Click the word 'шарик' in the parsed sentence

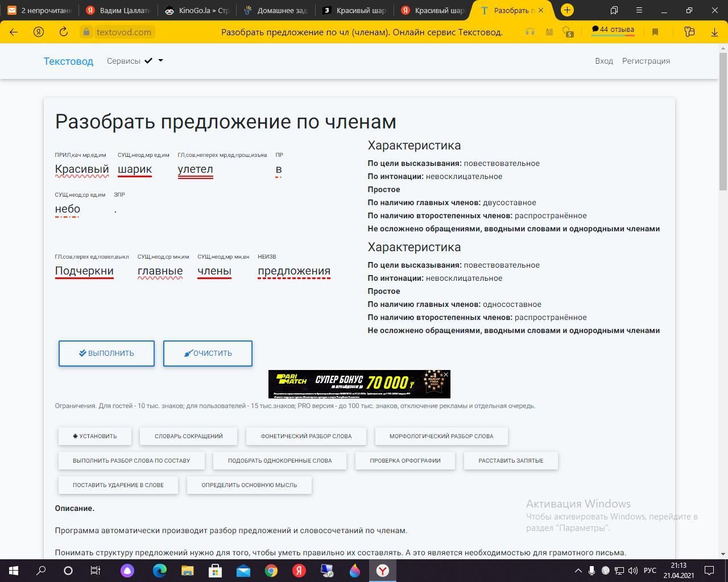coord(135,169)
